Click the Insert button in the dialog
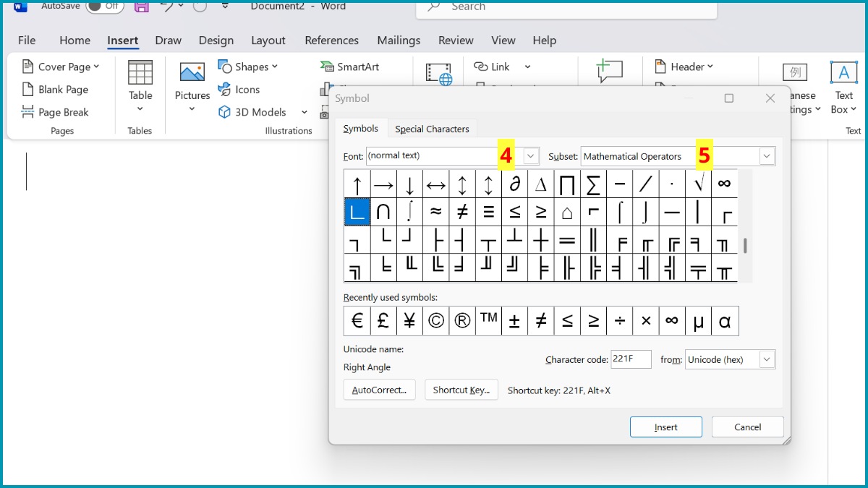This screenshot has height=488, width=868. [665, 427]
